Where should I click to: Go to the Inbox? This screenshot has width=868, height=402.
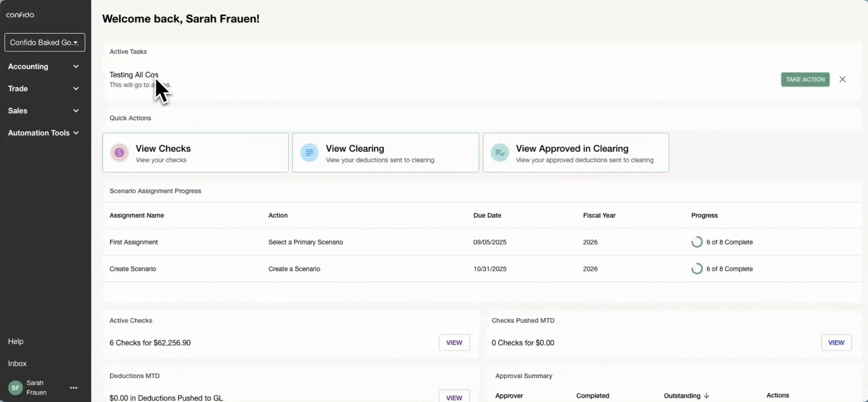pyautogui.click(x=17, y=363)
